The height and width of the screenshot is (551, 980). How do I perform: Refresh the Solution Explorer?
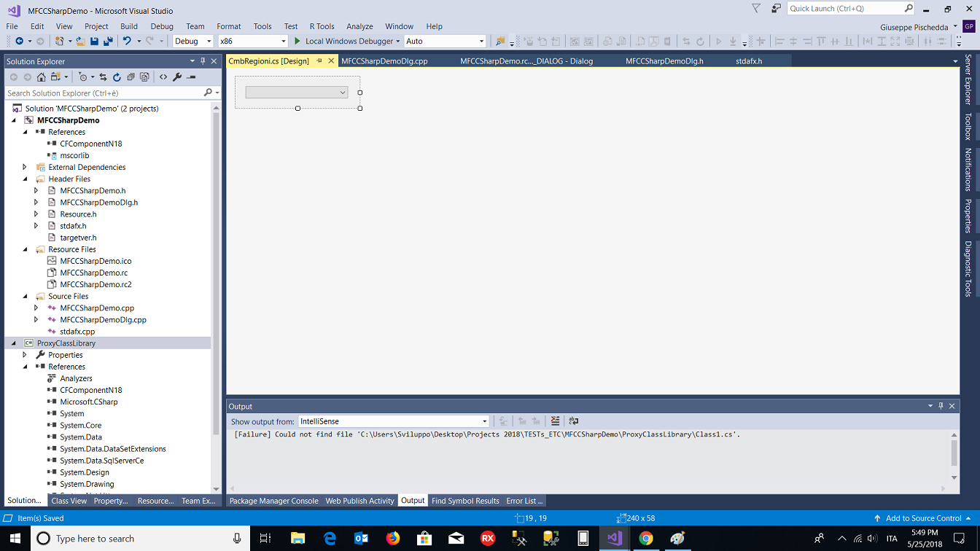click(117, 77)
